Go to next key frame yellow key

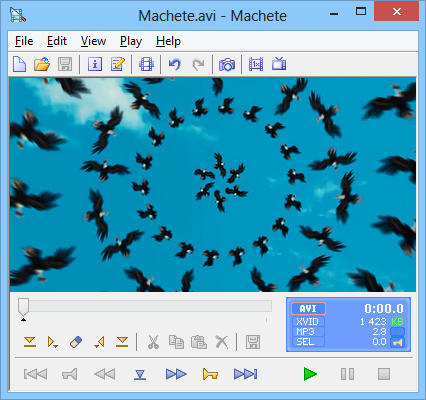click(x=210, y=374)
